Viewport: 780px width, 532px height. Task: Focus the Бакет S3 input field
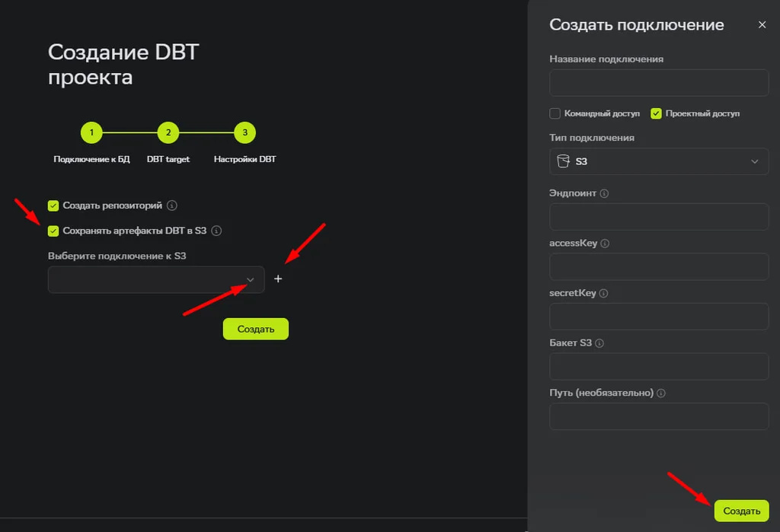(659, 366)
